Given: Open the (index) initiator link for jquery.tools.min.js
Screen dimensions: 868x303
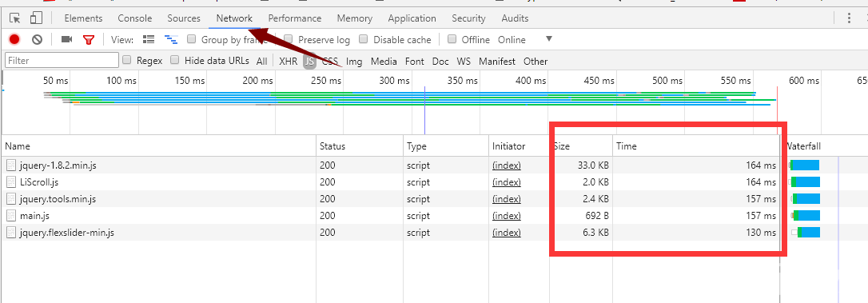Looking at the screenshot, I should pos(507,199).
